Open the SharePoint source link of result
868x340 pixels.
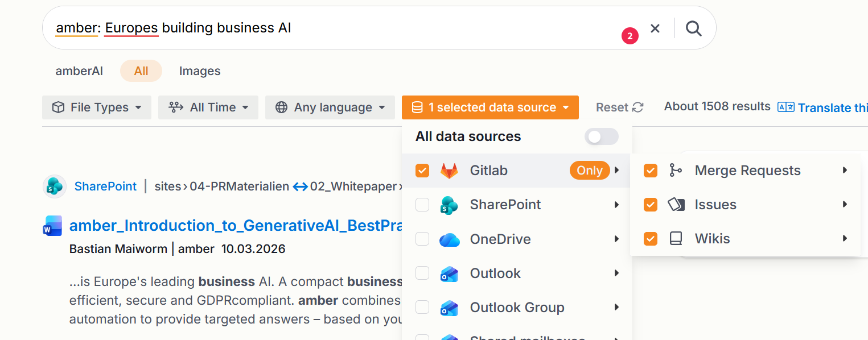[105, 186]
